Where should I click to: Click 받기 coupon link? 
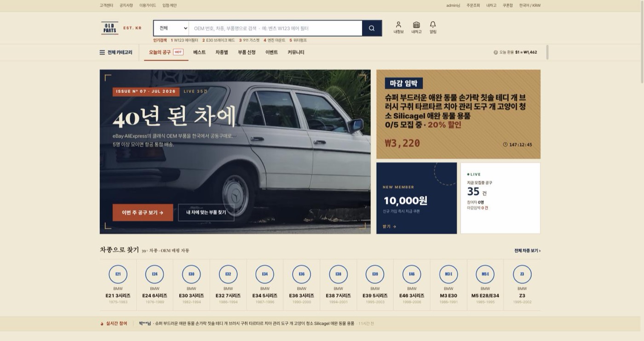pyautogui.click(x=389, y=227)
